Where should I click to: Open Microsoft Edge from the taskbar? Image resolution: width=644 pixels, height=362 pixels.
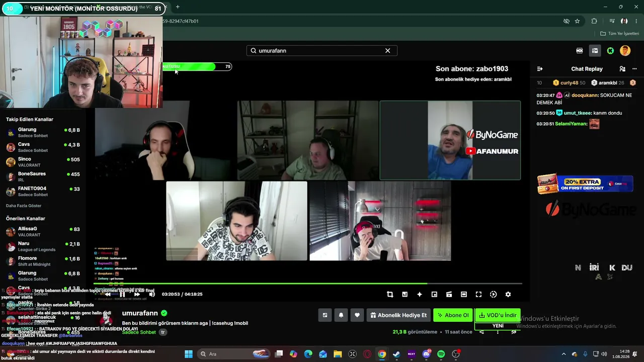coord(308,354)
